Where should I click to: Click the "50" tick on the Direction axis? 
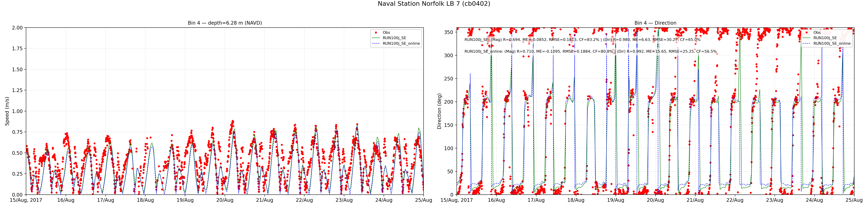coord(450,172)
